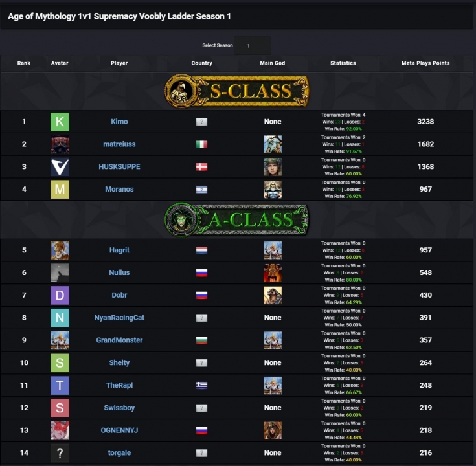The height and width of the screenshot is (466, 476).
Task: Click Dobr's pharaoh main god icon
Action: 273,295
